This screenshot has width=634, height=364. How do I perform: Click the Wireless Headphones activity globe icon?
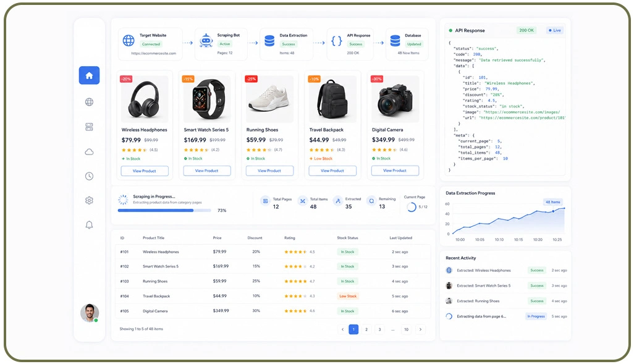449,270
